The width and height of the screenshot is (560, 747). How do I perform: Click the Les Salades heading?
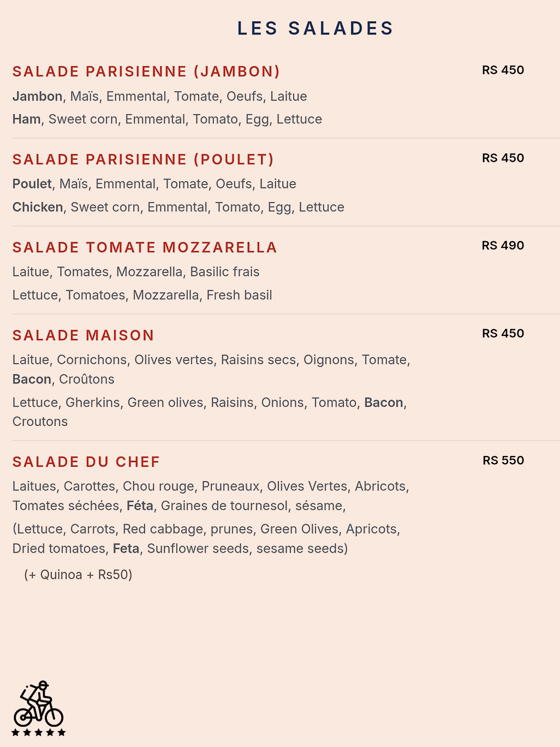point(315,28)
